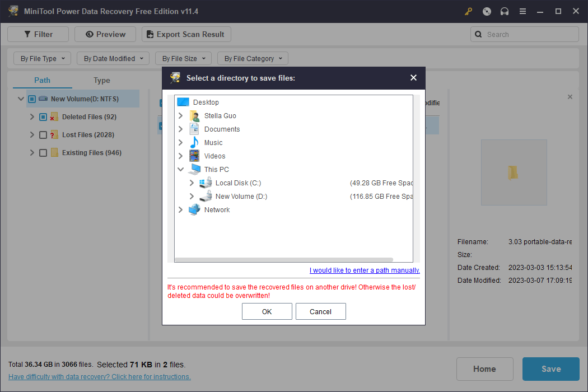Viewport: 588px width, 392px height.
Task: Click Export Scan Result button
Action: point(186,35)
